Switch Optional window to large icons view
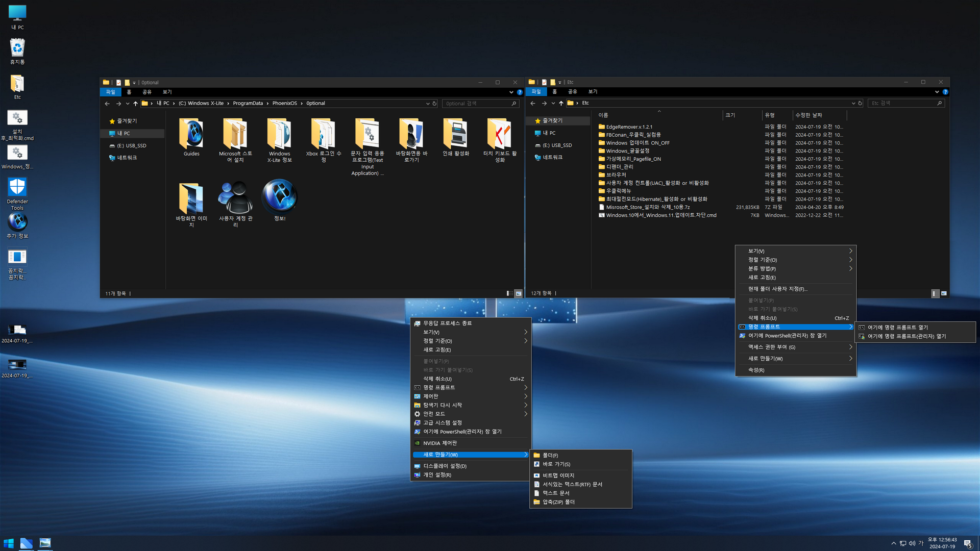Image resolution: width=980 pixels, height=551 pixels. (x=519, y=293)
